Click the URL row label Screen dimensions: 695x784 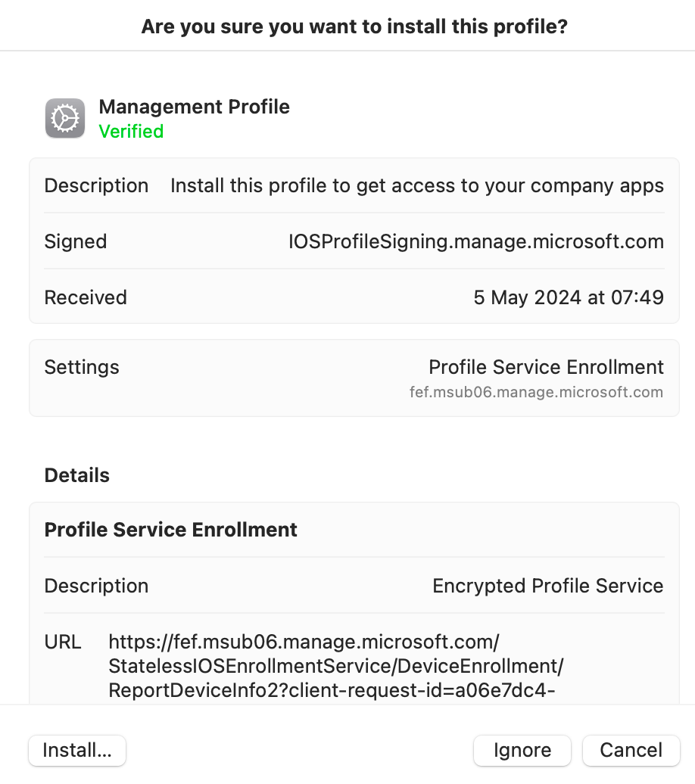63,642
